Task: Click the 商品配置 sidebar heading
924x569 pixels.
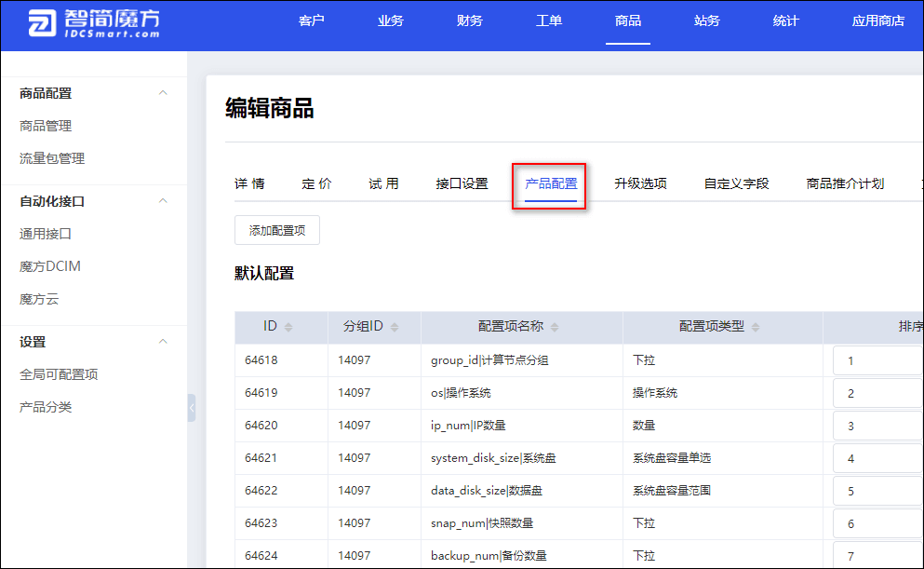Action: coord(46,93)
